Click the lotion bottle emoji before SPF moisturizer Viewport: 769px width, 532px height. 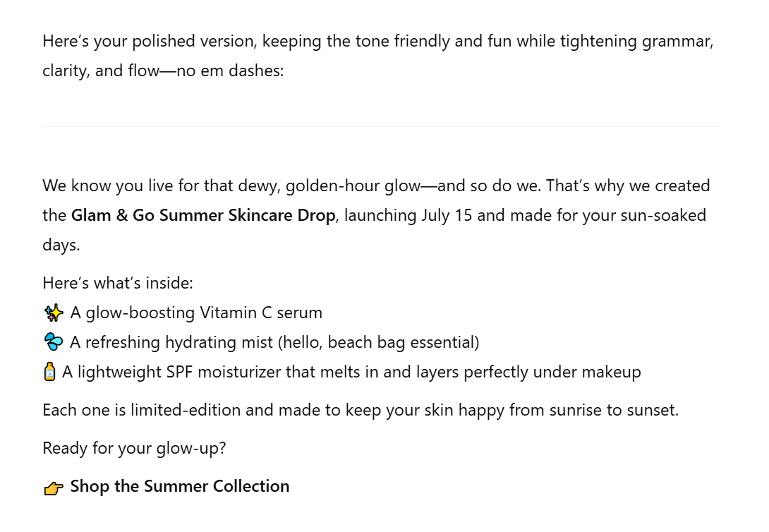49,372
